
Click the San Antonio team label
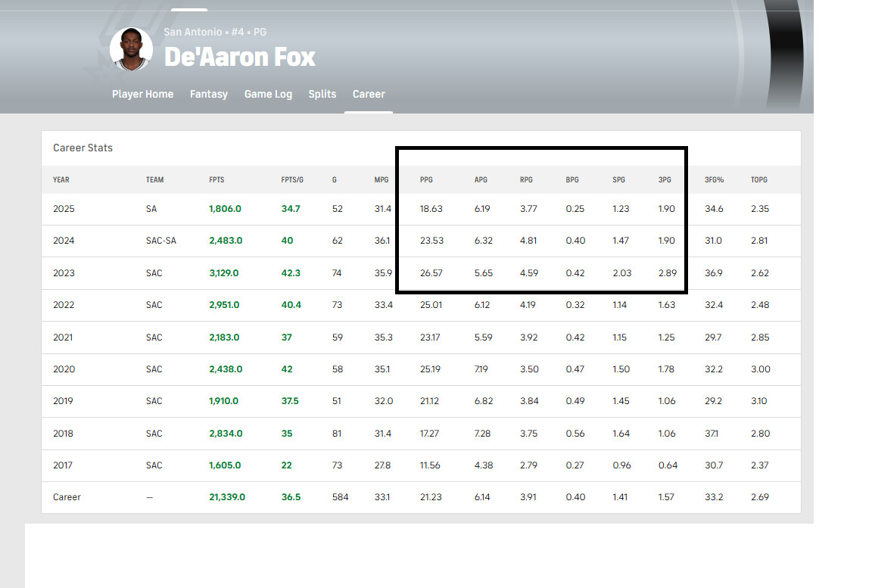193,33
